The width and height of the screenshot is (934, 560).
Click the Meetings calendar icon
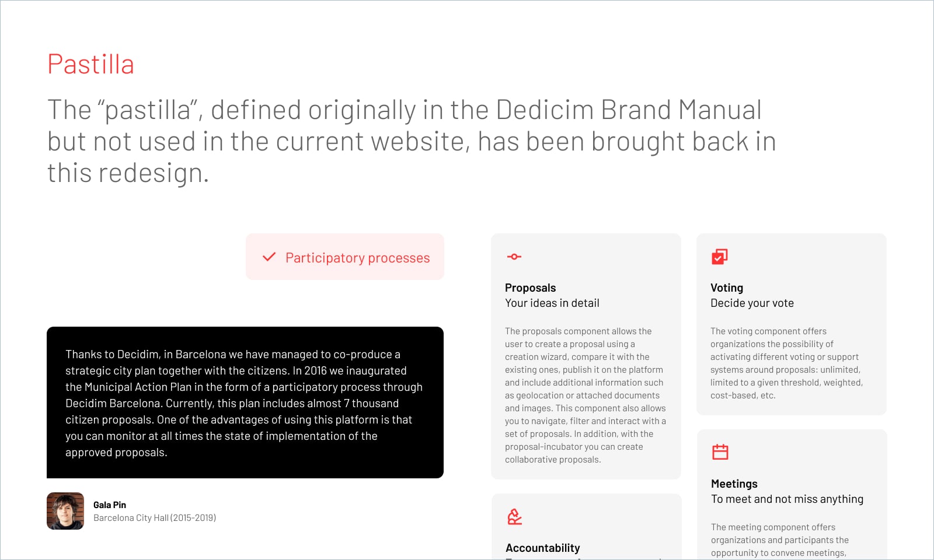[720, 452]
